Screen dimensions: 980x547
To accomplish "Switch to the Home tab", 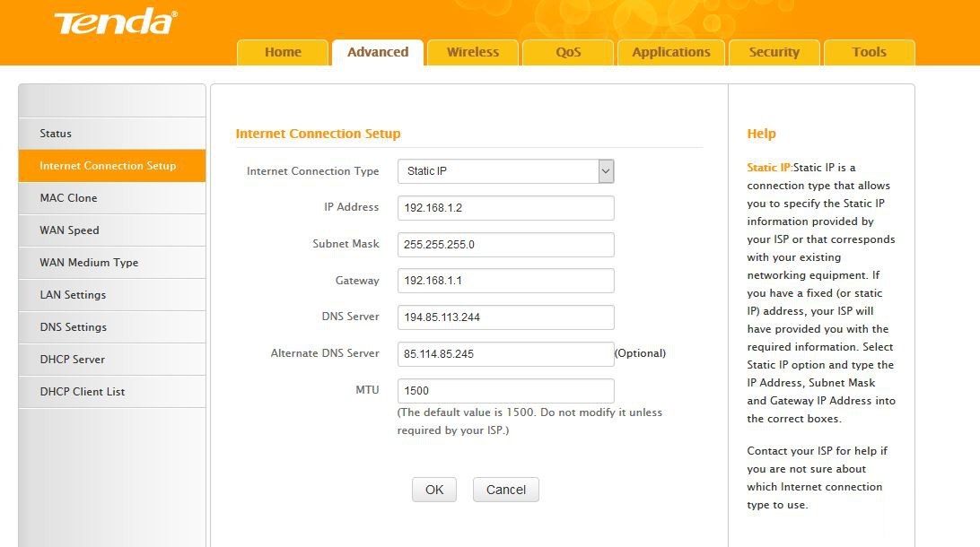I will pyautogui.click(x=283, y=52).
